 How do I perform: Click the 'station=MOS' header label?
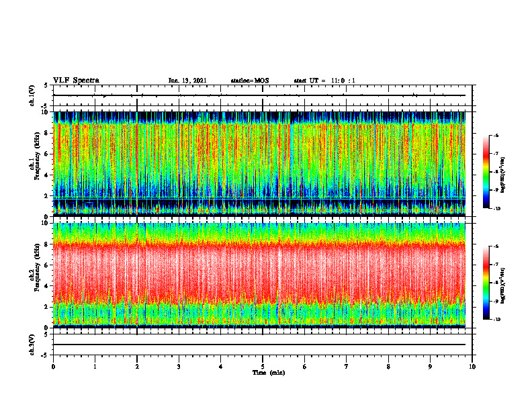tap(250, 81)
